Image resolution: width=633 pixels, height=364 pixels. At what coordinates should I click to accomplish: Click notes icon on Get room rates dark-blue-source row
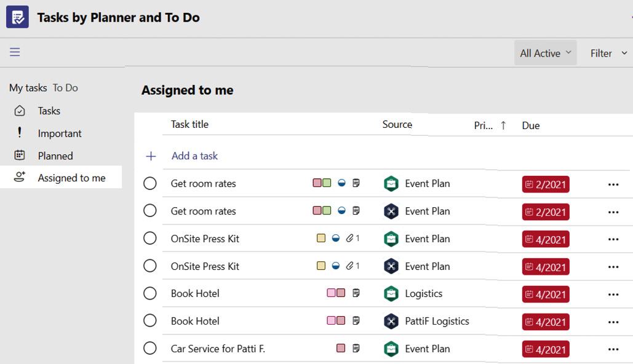coord(356,210)
